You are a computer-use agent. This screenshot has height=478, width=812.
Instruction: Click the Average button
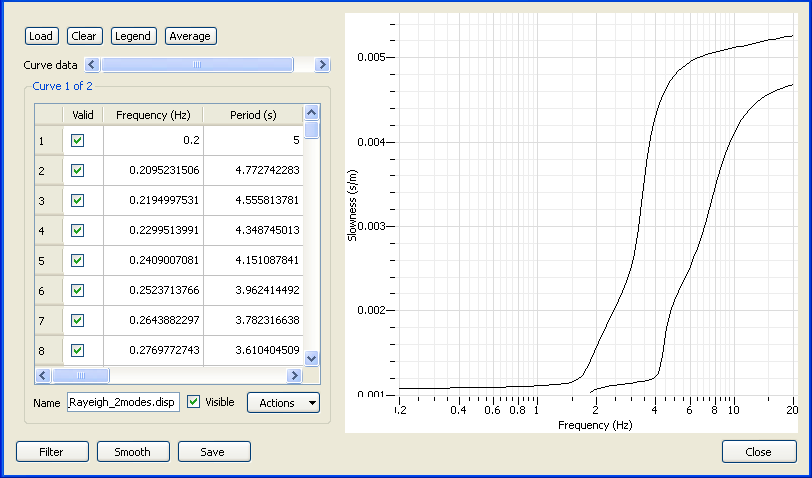190,36
